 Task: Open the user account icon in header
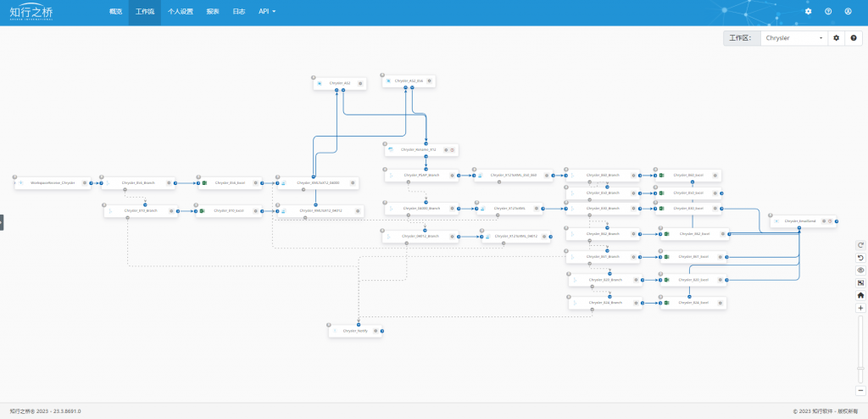[x=848, y=11]
